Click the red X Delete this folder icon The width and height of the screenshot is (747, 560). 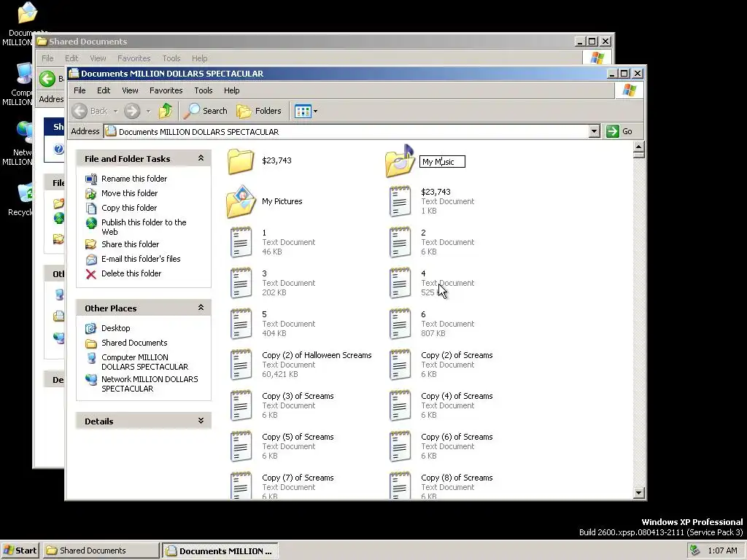(x=90, y=274)
